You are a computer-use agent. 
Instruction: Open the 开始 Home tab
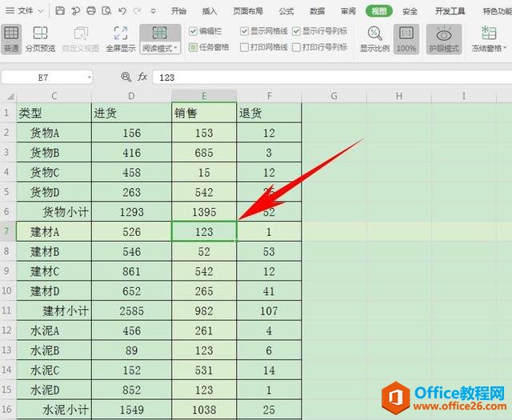(178, 11)
